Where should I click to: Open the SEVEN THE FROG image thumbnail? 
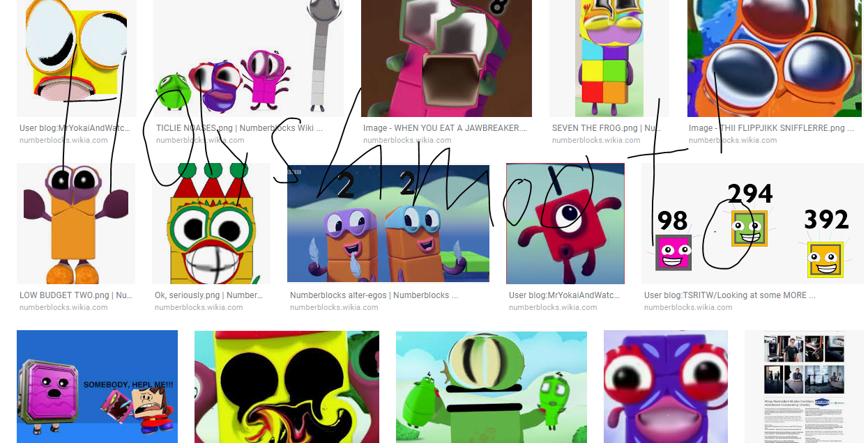pyautogui.click(x=609, y=59)
